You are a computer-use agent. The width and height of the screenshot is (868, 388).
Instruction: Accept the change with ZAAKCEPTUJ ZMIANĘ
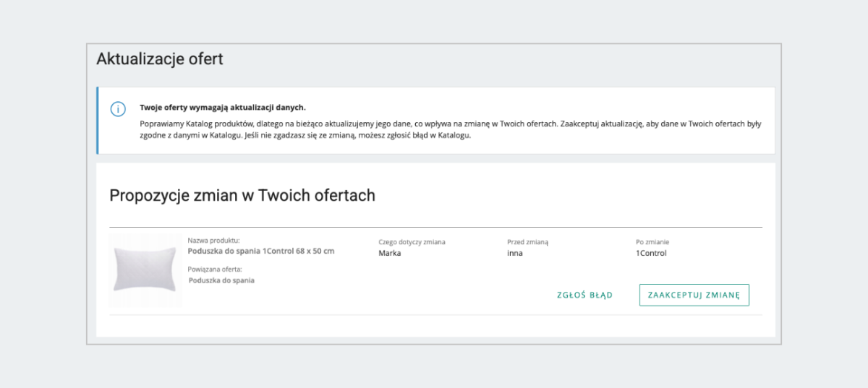694,295
